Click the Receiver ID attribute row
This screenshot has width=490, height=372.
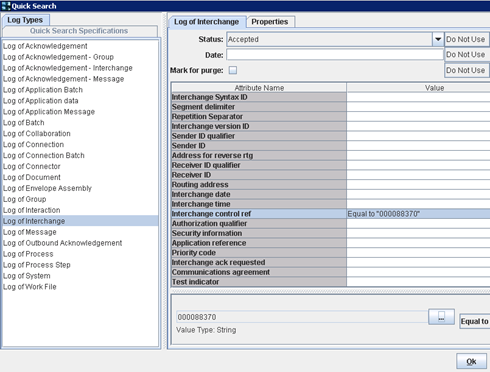[259, 175]
